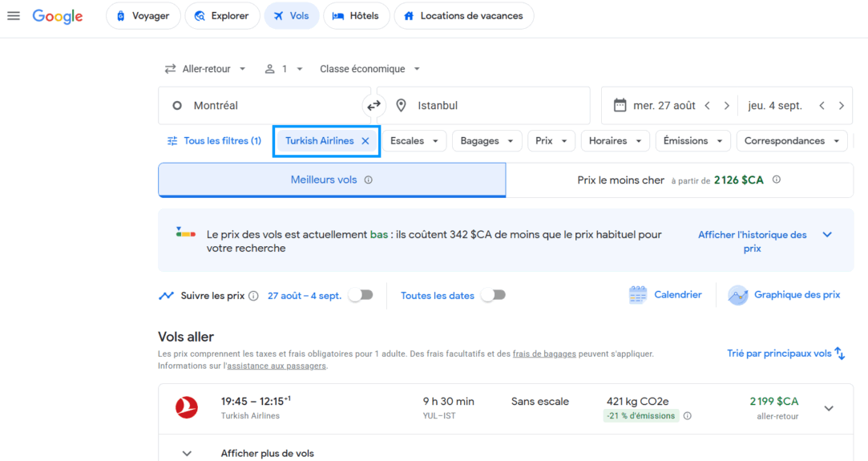Click the Graphique des prix chart icon

pyautogui.click(x=738, y=295)
